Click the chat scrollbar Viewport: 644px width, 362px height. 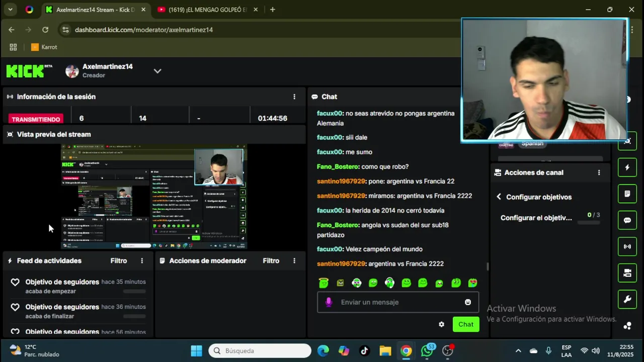point(487,265)
